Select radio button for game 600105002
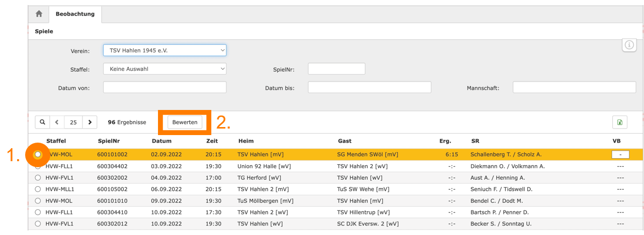 coord(38,189)
